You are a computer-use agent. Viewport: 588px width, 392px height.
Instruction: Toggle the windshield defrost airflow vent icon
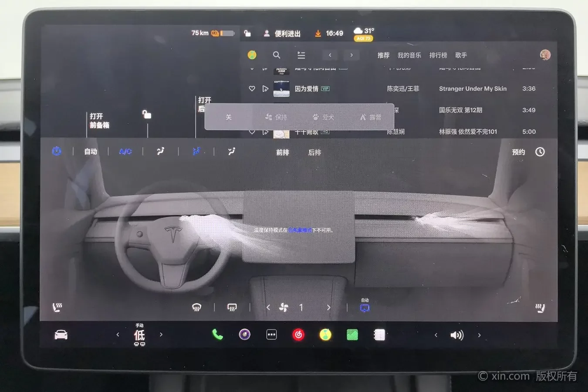pos(161,151)
